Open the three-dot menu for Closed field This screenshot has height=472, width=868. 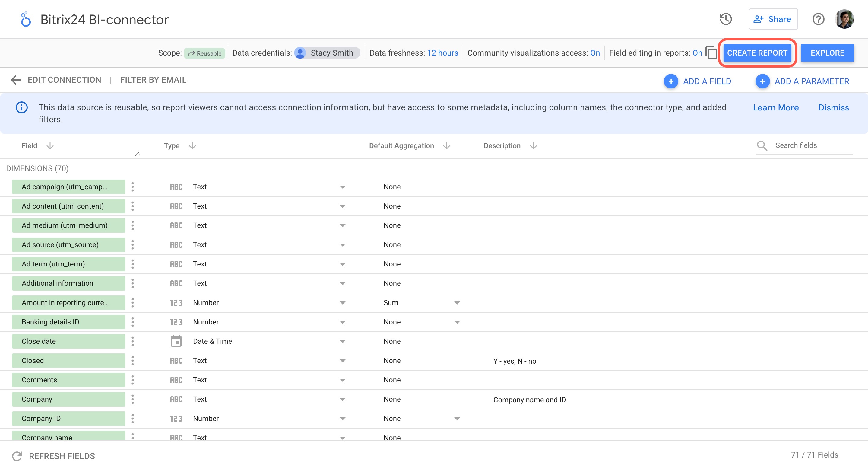(132, 361)
